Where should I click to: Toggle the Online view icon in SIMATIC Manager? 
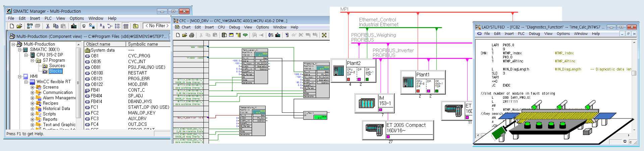click(x=92, y=26)
